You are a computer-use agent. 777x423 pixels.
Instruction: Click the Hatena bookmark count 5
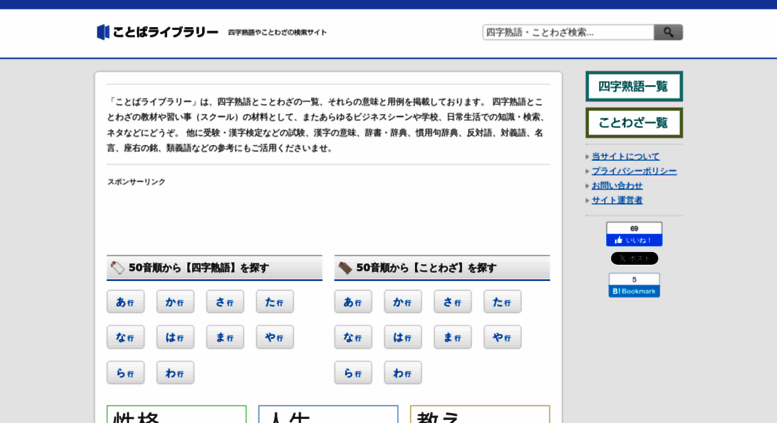tap(634, 280)
